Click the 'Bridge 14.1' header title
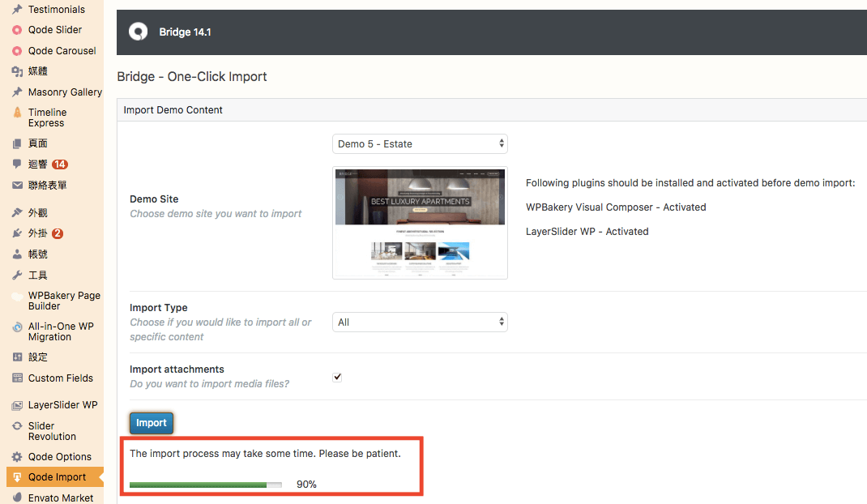 pyautogui.click(x=186, y=32)
